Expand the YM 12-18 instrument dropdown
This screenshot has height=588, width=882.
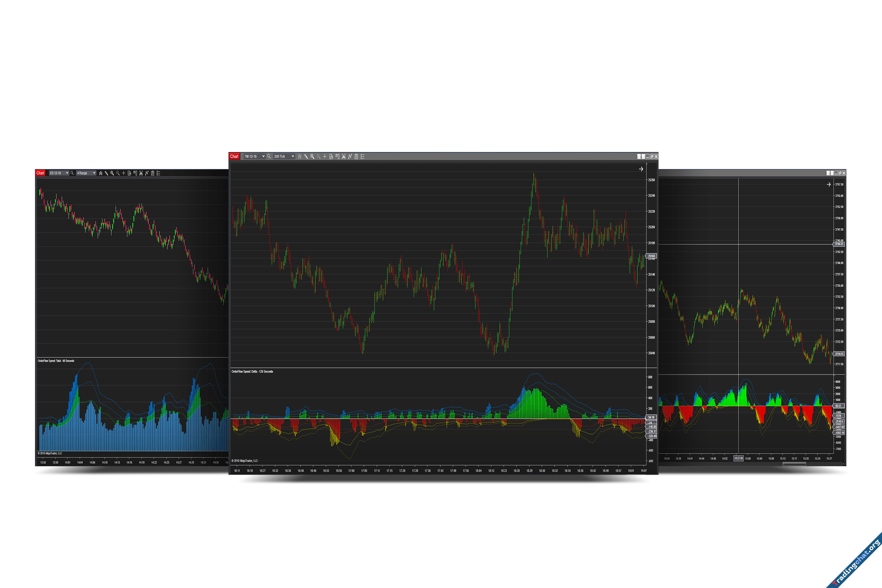tap(263, 156)
